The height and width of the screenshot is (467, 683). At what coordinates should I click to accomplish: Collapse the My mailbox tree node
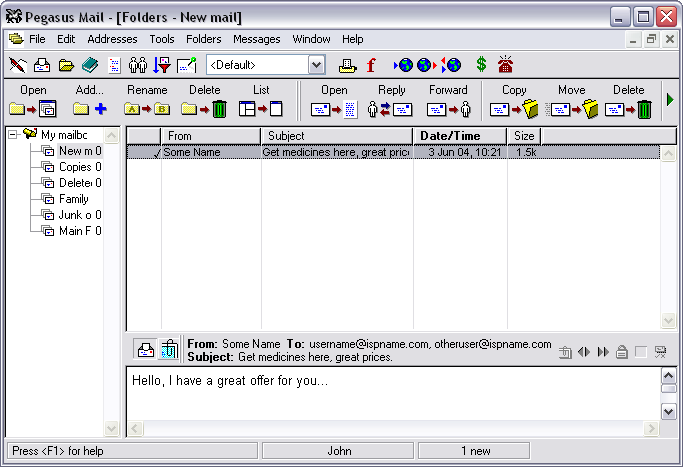[13, 134]
